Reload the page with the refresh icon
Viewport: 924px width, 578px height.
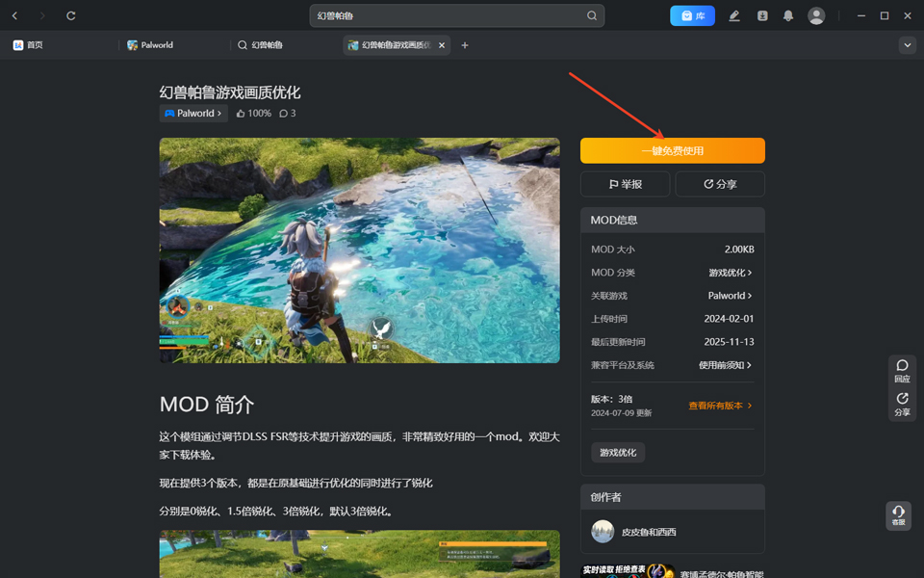click(70, 16)
